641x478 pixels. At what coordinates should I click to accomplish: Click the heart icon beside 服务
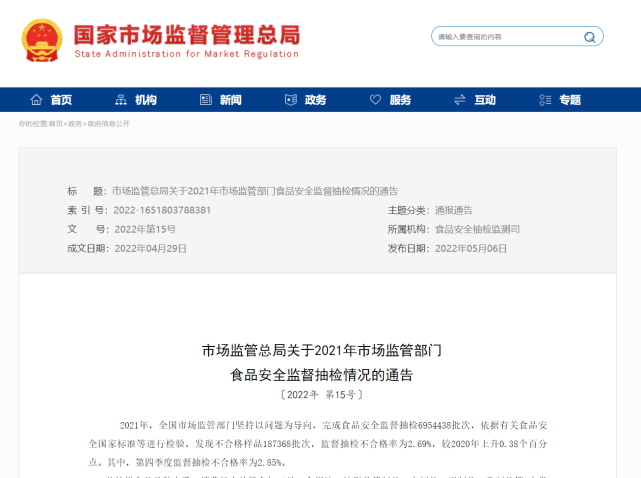tap(376, 100)
